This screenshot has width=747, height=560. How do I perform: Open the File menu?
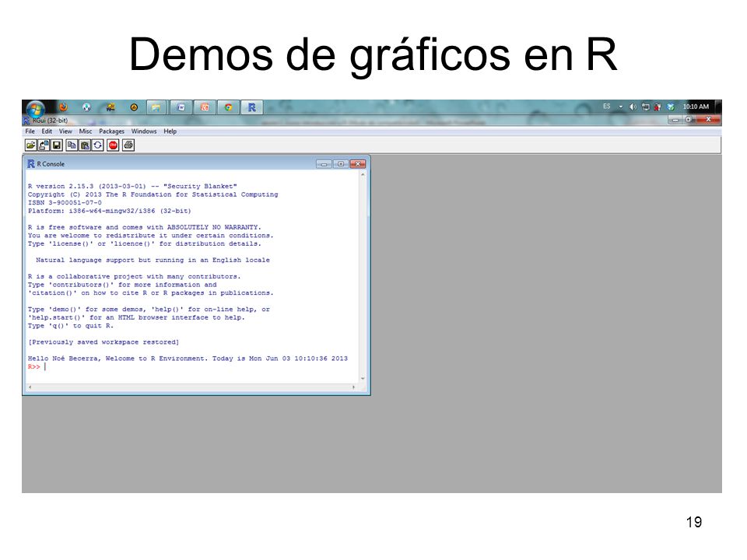tap(30, 131)
